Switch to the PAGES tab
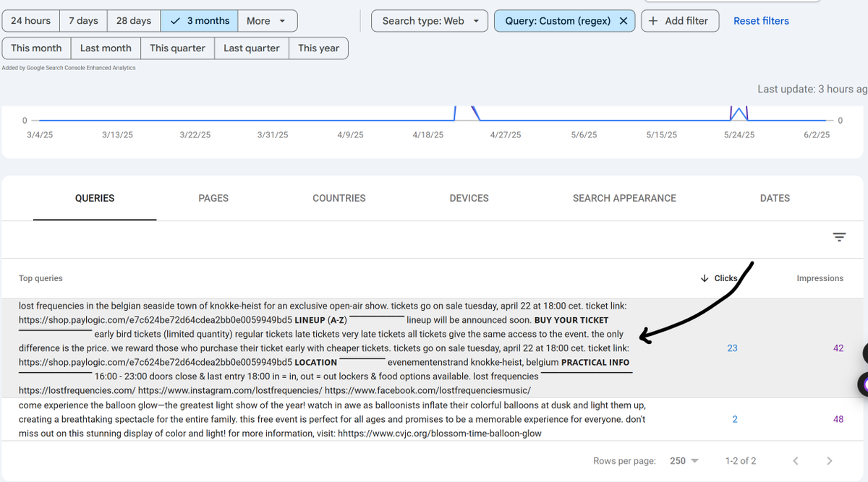Viewport: 868px width, 482px height. pos(213,198)
